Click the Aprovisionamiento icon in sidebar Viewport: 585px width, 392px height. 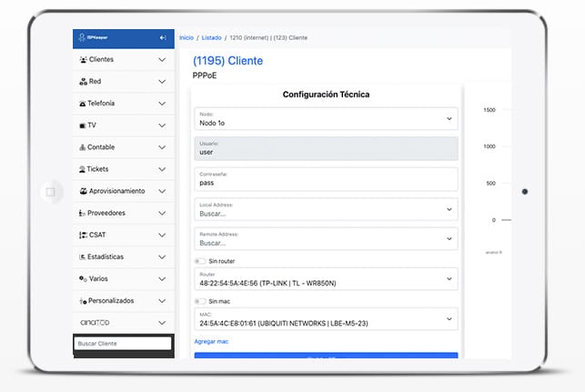[82, 191]
